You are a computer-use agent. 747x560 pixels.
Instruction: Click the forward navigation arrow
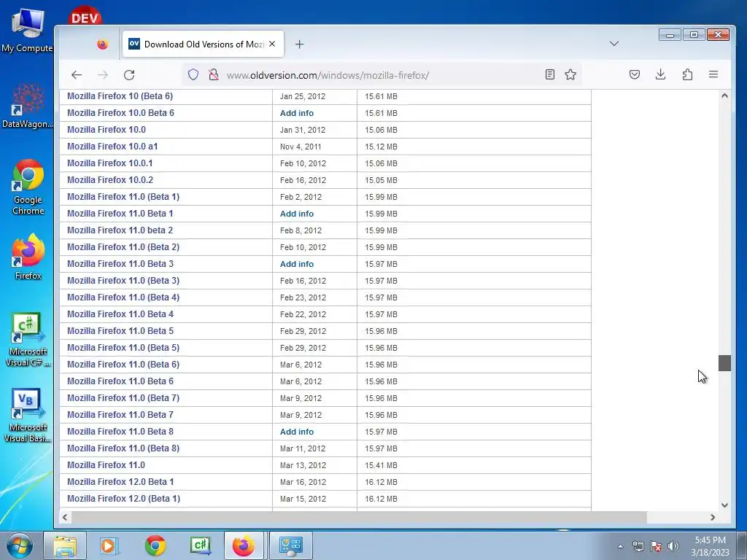(102, 75)
